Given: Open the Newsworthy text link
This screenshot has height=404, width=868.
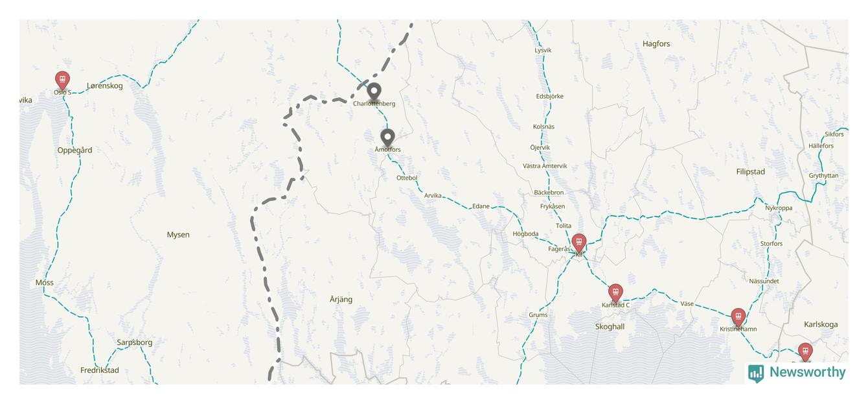Looking at the screenshot, I should (807, 372).
